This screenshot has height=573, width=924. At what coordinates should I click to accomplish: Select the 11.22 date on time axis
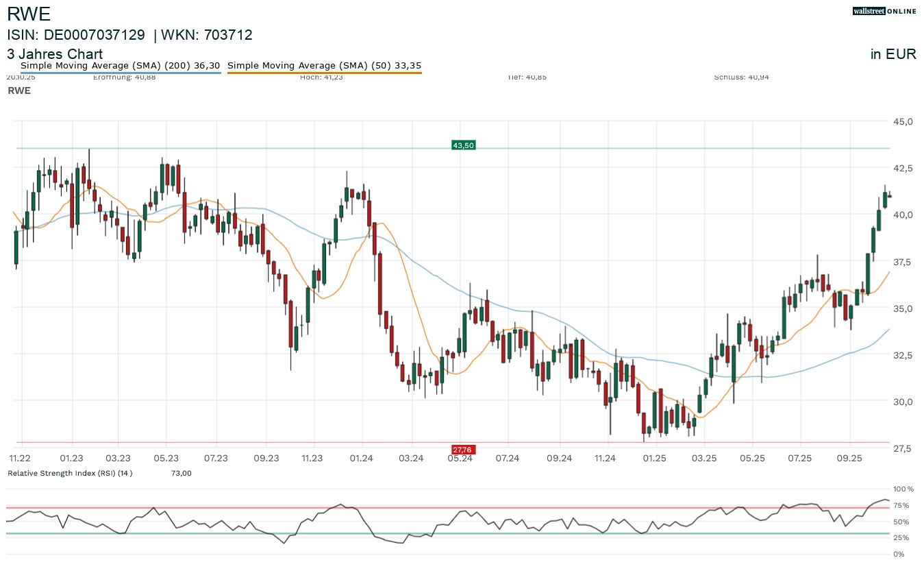[x=20, y=458]
